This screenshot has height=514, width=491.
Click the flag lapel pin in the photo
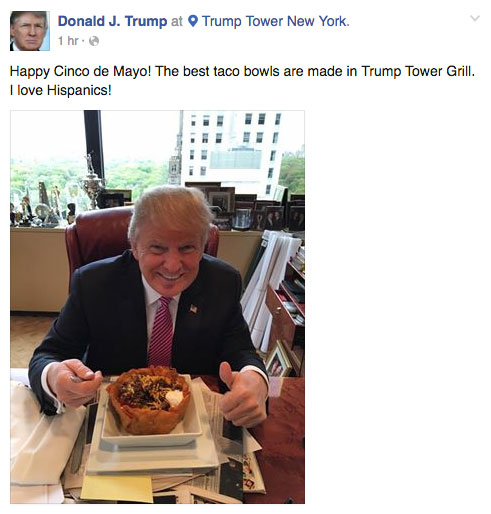click(x=193, y=309)
